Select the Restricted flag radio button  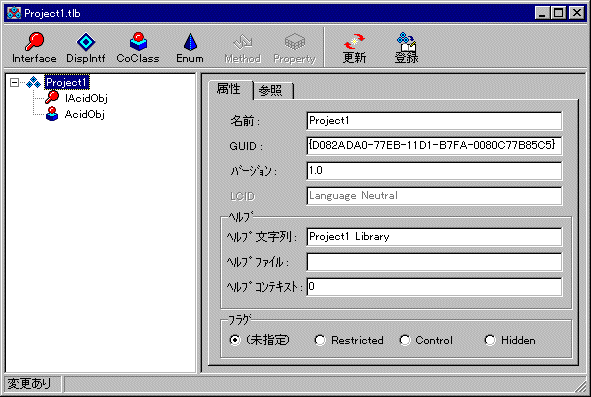point(320,340)
